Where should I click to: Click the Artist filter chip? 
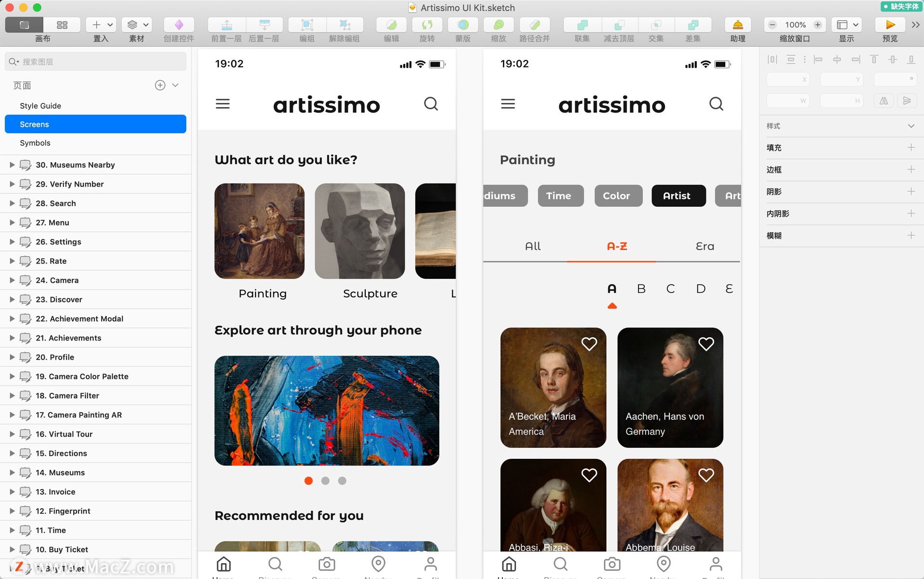679,196
